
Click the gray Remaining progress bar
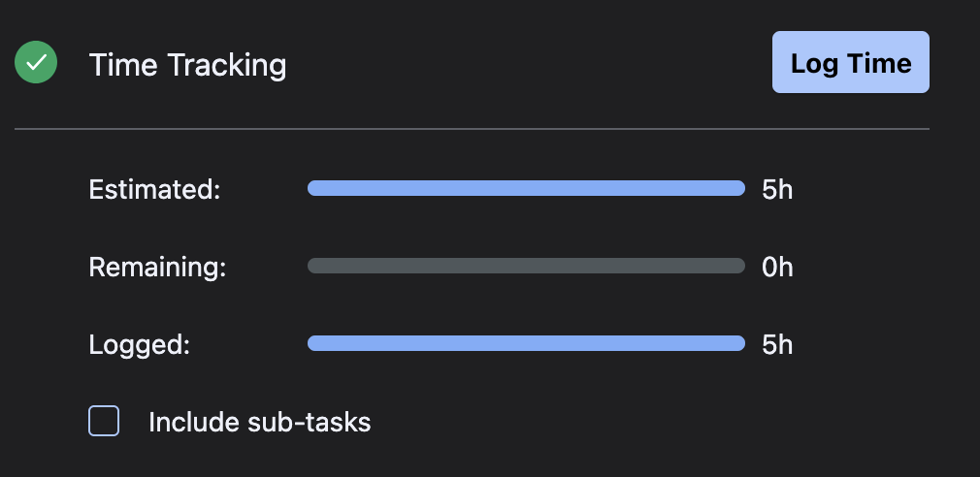pos(526,266)
